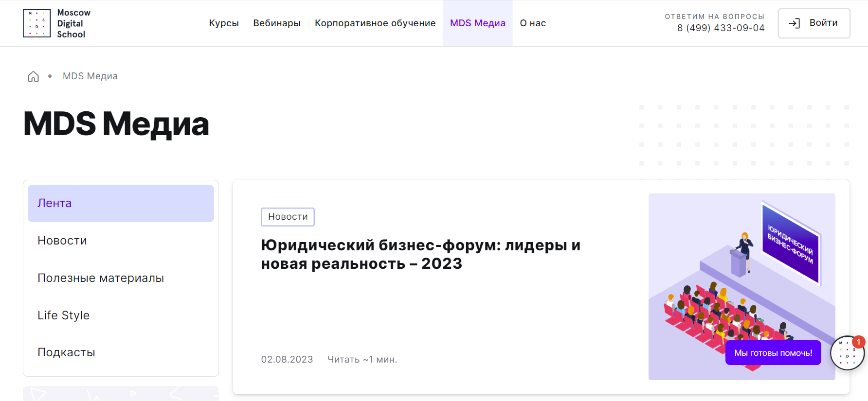Open the Курсы menu item

(224, 23)
